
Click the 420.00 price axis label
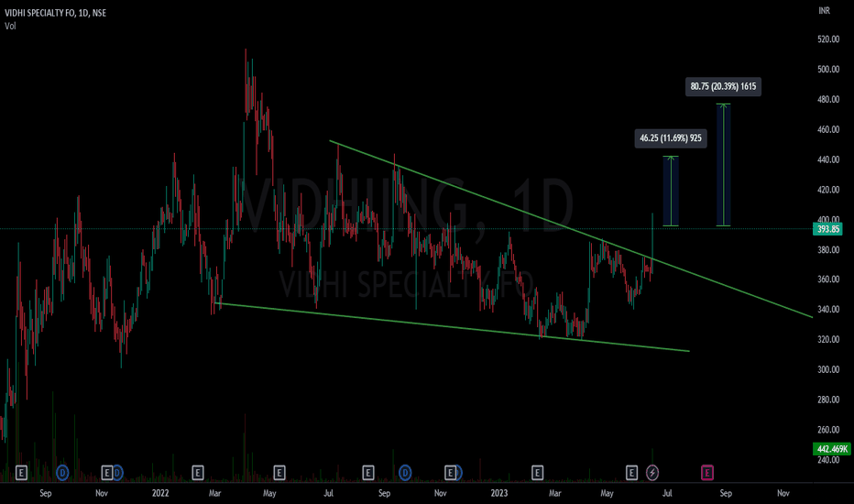coord(828,190)
